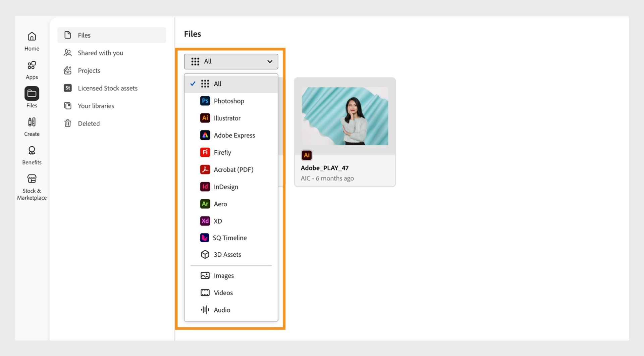Image resolution: width=644 pixels, height=356 pixels.
Task: Choose Adobe Express from the filter dropdown
Action: click(234, 135)
